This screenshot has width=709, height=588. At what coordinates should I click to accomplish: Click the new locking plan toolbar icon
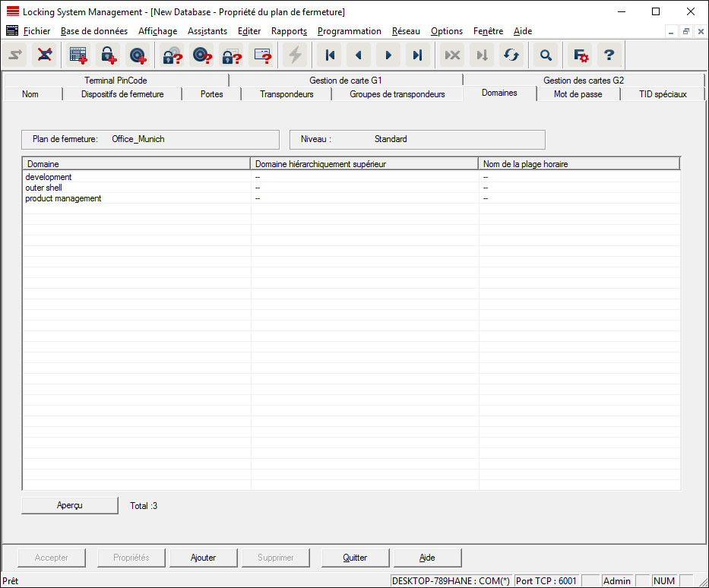78,55
